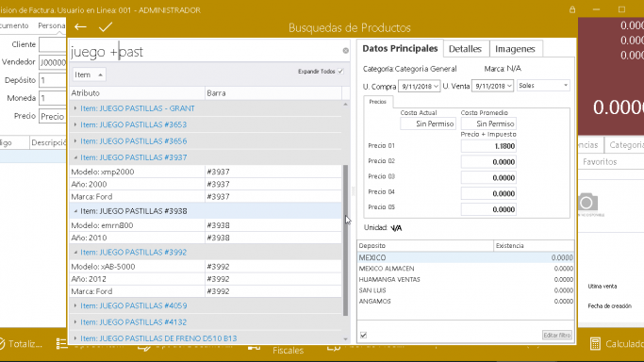Screen dimensions: 644x362
Task: Click the Precio 03 value field
Action: [x=488, y=178]
